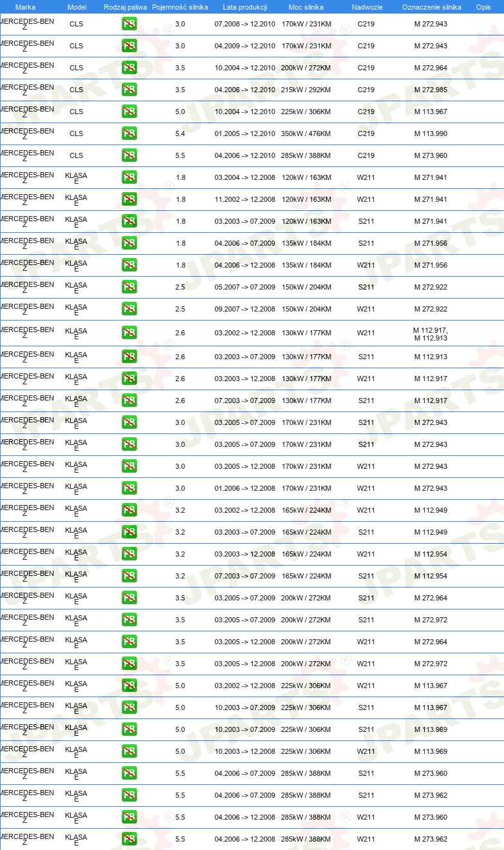
Task: Click production dates 01.2005 -> 12.2010
Action: [x=245, y=133]
